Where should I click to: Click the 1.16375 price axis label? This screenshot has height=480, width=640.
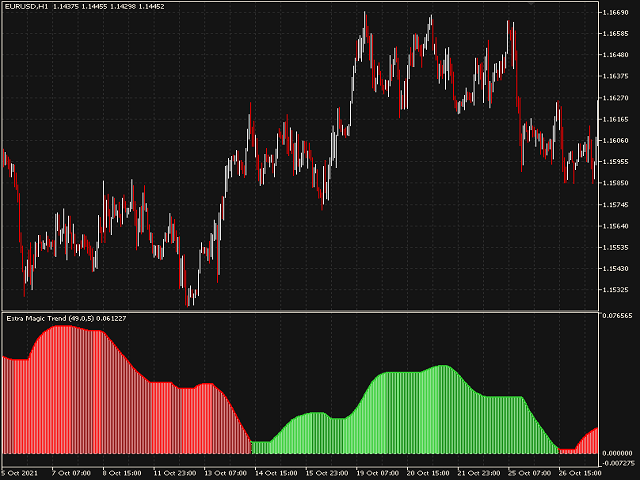tap(616, 76)
